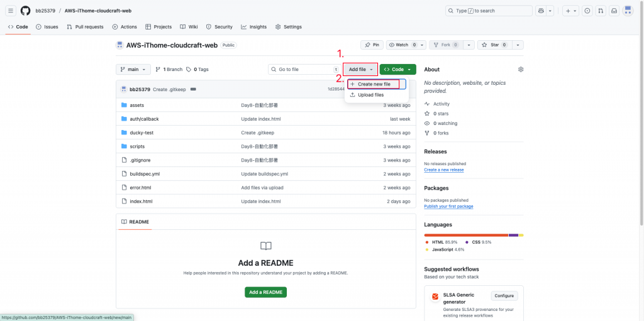The width and height of the screenshot is (644, 321).
Task: Click the commit details ellipsis icon
Action: (x=194, y=89)
